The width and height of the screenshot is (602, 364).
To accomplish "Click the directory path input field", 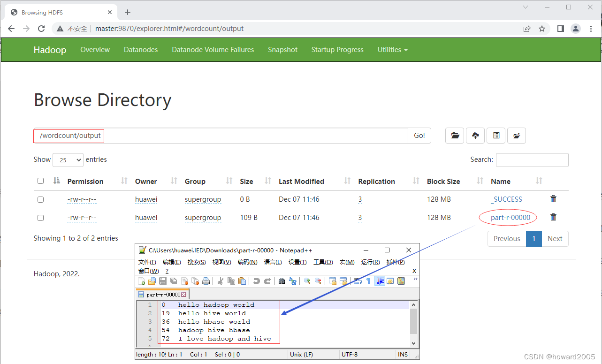I will pos(221,136).
